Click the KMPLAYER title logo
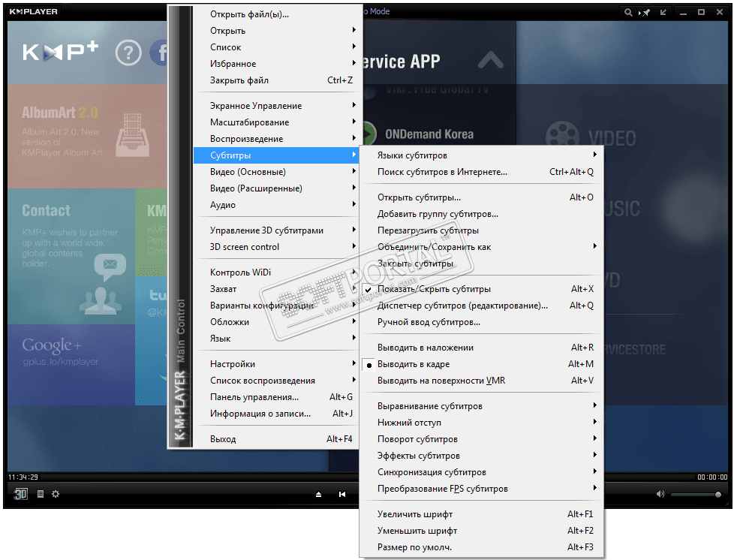734x560 pixels. click(x=33, y=11)
